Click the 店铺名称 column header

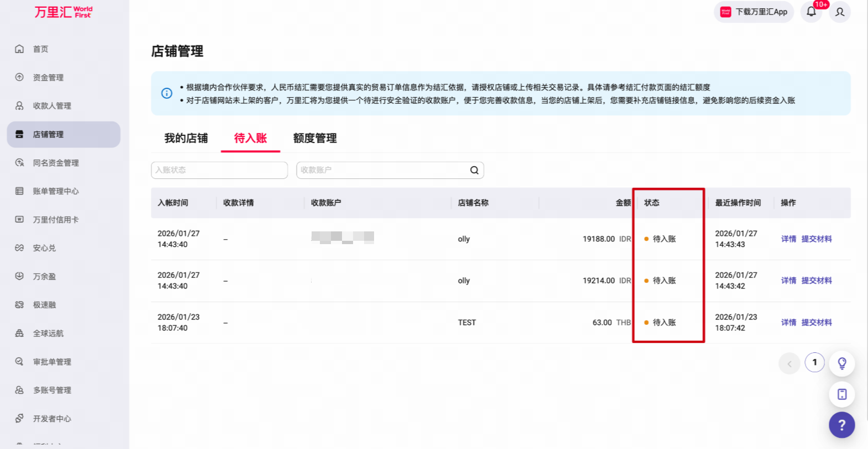[x=473, y=203]
